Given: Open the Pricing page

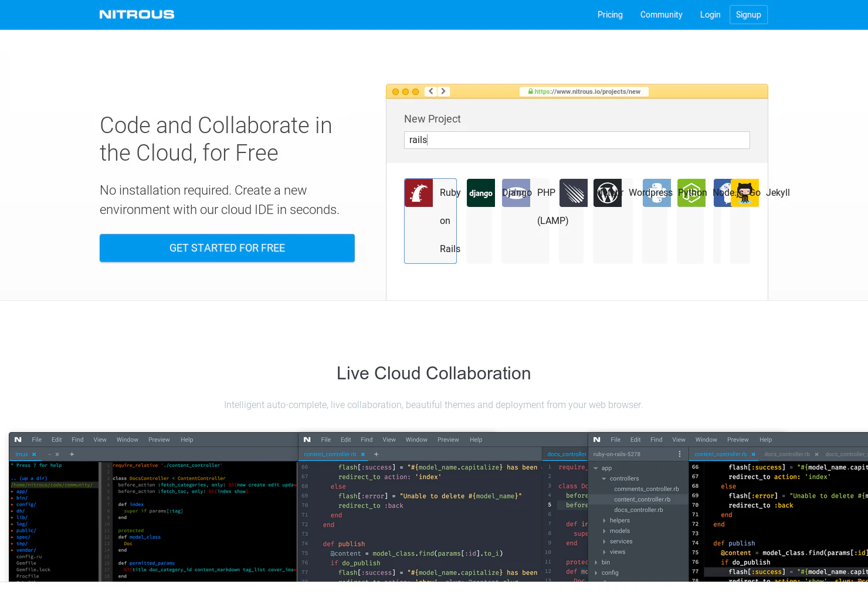Looking at the screenshot, I should click(610, 15).
